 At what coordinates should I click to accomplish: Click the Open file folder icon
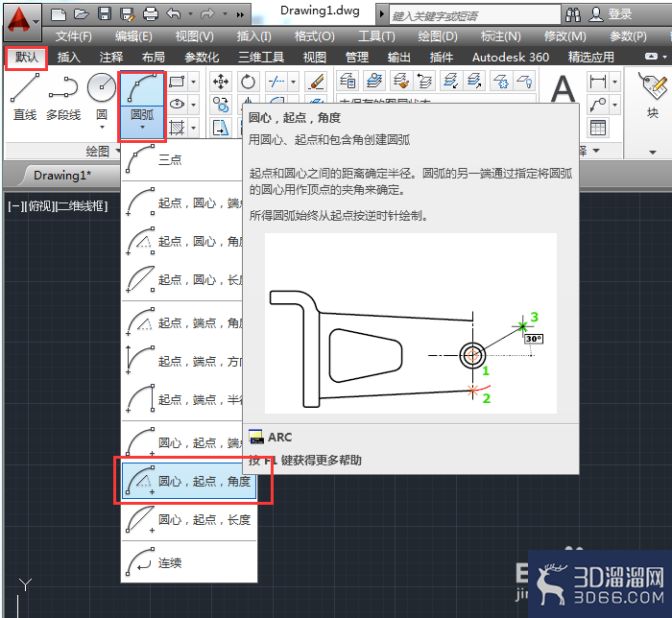[81, 14]
